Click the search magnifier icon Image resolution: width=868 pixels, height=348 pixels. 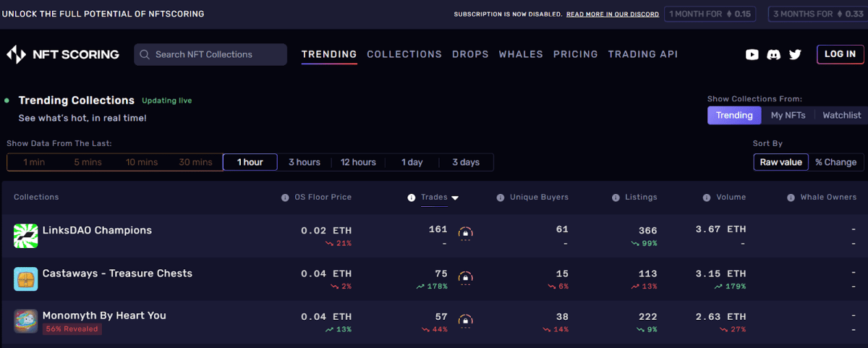[145, 54]
